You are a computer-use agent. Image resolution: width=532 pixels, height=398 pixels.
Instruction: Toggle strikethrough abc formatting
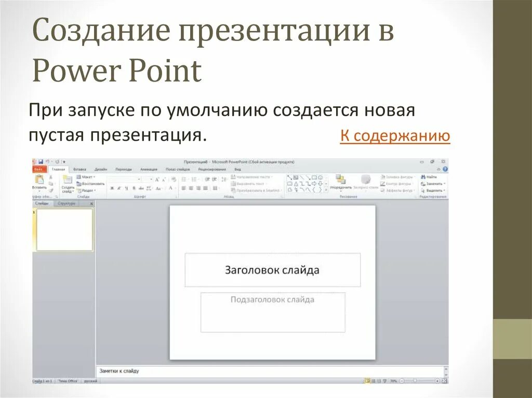(x=141, y=188)
